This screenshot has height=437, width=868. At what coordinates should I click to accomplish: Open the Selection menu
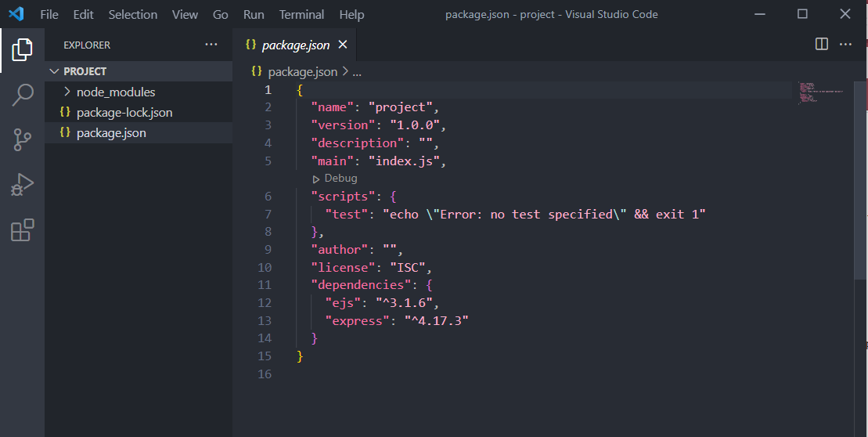pos(133,14)
